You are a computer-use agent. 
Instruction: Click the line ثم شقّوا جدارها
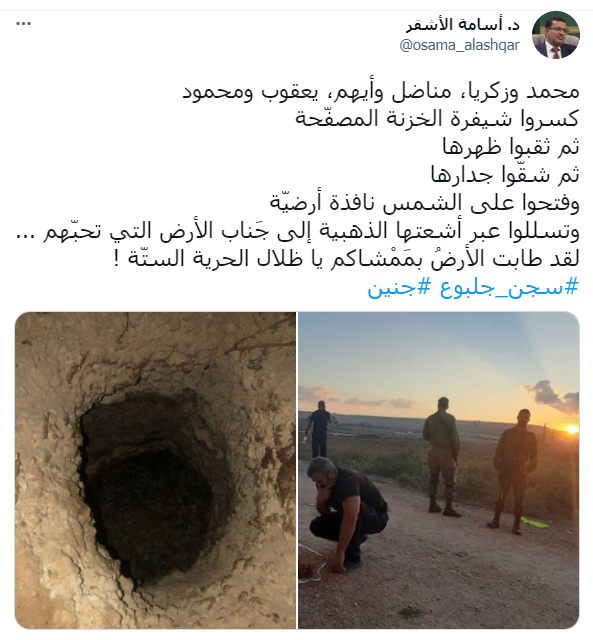tap(505, 175)
